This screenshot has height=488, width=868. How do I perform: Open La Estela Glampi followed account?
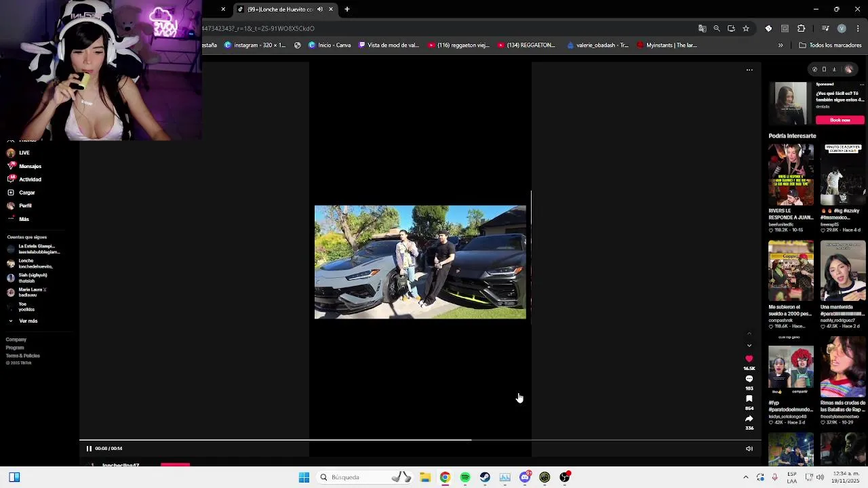(x=34, y=249)
